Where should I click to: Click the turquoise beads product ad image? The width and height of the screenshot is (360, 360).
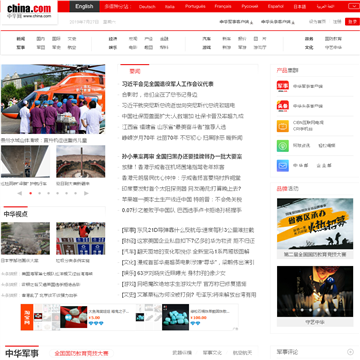tap(176, 317)
